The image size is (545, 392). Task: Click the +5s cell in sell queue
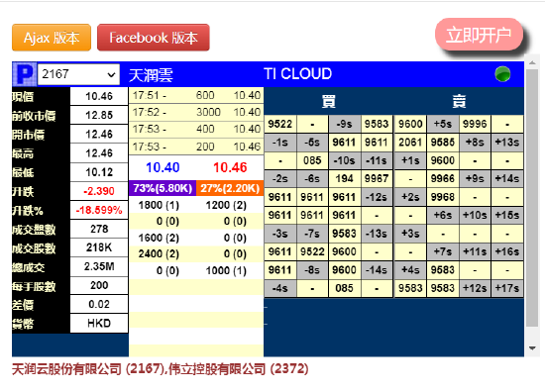[443, 124]
